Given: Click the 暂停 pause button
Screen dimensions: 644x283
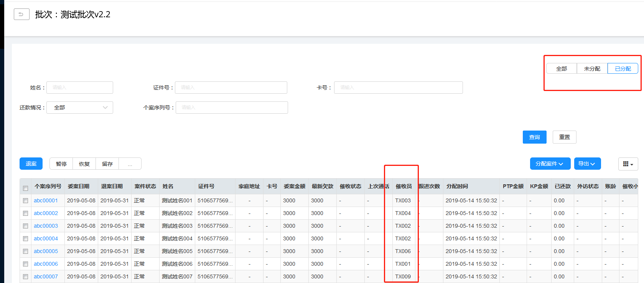Looking at the screenshot, I should [61, 164].
